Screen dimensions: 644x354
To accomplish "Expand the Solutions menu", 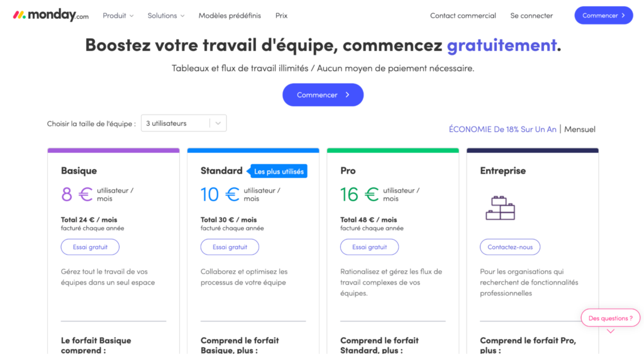I will (x=166, y=16).
